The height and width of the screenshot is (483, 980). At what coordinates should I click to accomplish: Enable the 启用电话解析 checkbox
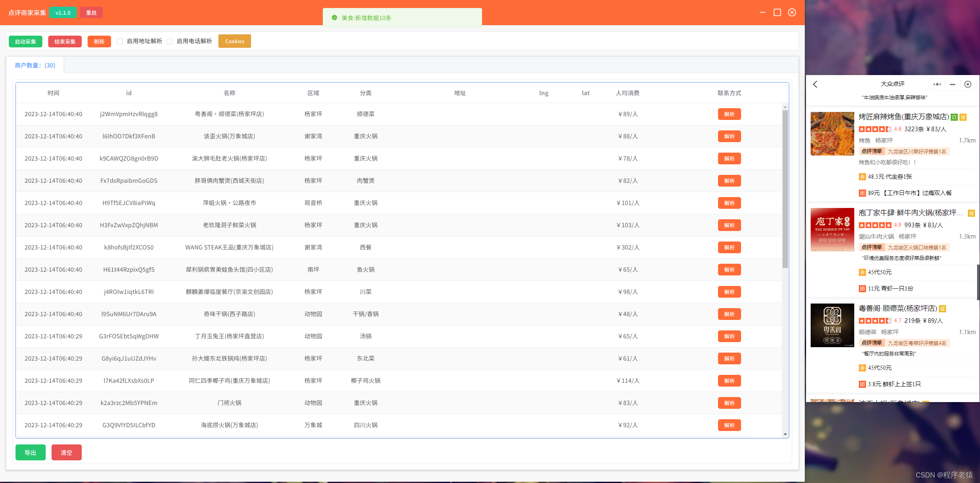click(x=170, y=42)
